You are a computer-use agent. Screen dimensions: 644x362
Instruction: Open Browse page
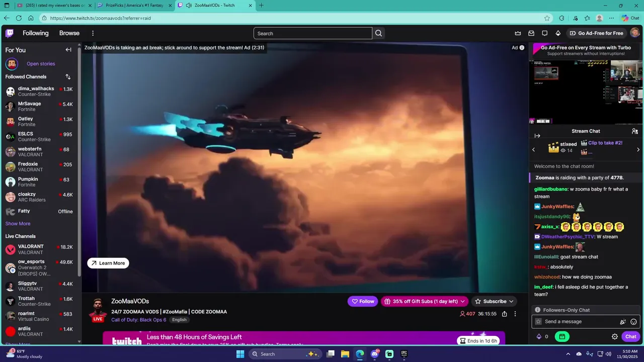(69, 33)
